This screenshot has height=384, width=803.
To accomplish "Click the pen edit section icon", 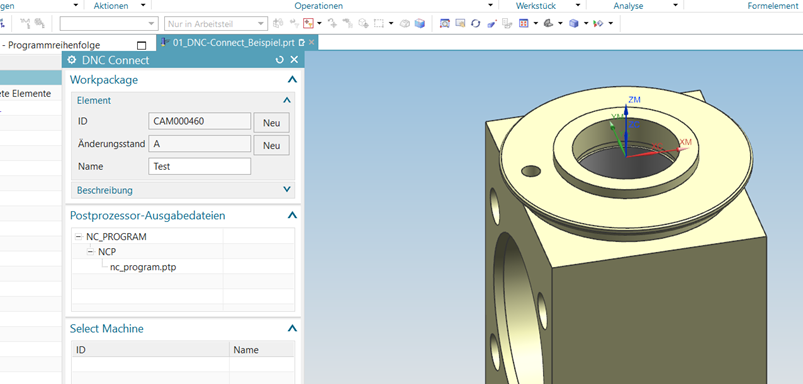I will pyautogui.click(x=492, y=23).
